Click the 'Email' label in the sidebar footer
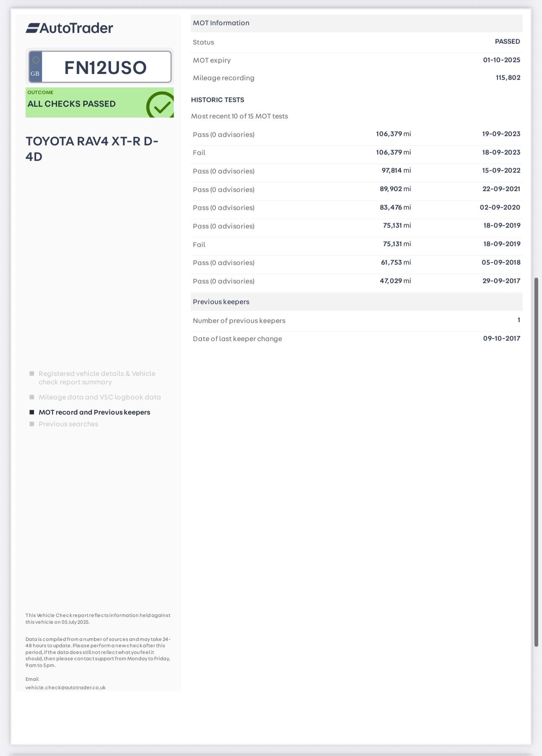542x756 pixels. click(x=32, y=679)
